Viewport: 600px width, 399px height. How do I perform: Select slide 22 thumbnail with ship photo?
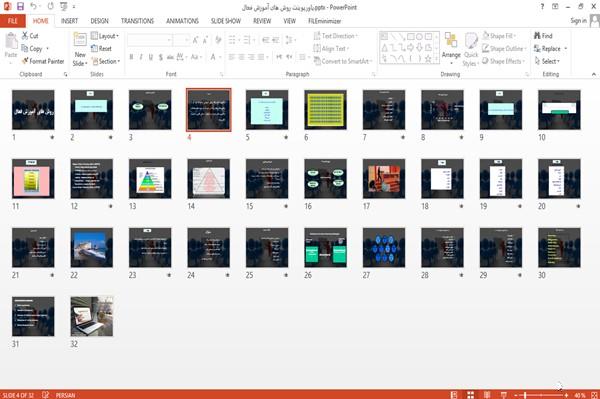coord(92,248)
